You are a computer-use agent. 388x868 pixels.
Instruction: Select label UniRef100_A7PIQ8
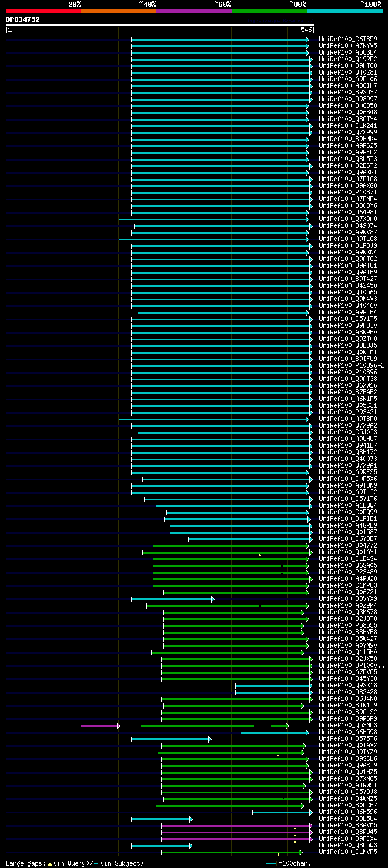coord(348,179)
